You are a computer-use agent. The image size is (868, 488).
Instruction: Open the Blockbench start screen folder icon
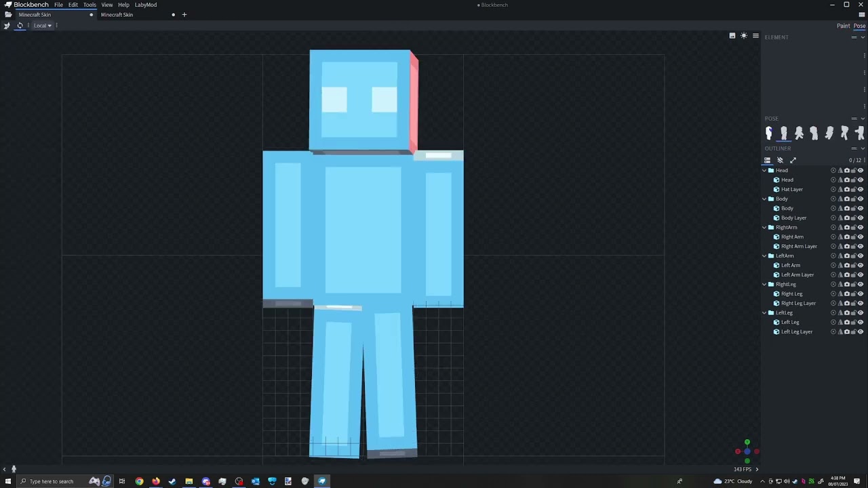[8, 14]
